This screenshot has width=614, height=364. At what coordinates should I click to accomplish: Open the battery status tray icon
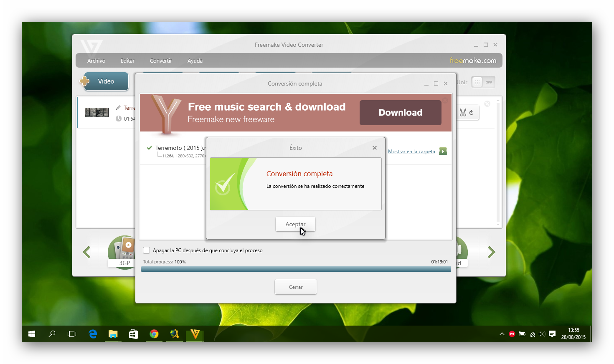tap(522, 334)
